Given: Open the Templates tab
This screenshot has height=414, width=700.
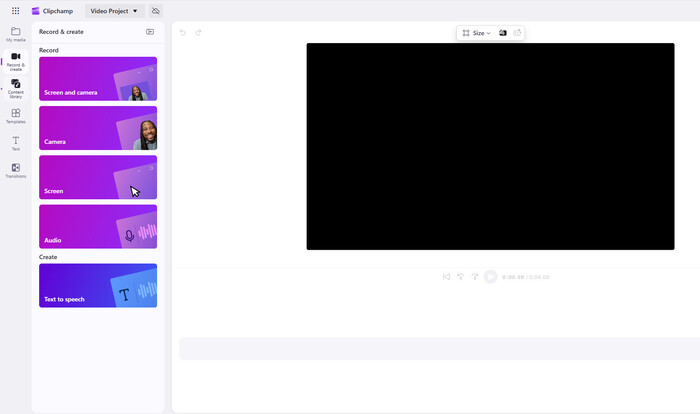Looking at the screenshot, I should (x=16, y=116).
